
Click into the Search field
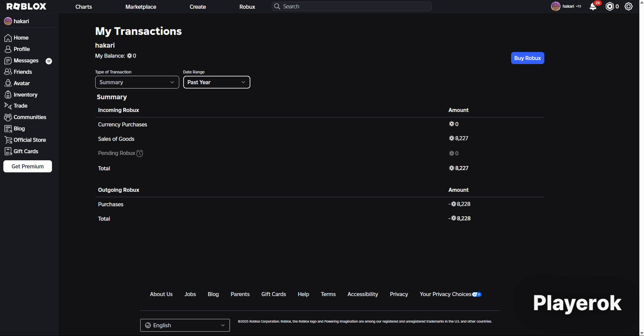click(352, 6)
